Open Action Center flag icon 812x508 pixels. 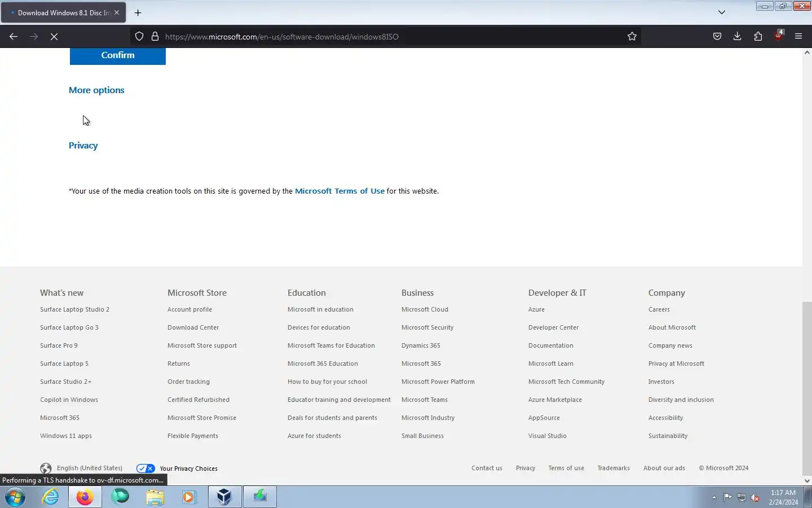728,498
